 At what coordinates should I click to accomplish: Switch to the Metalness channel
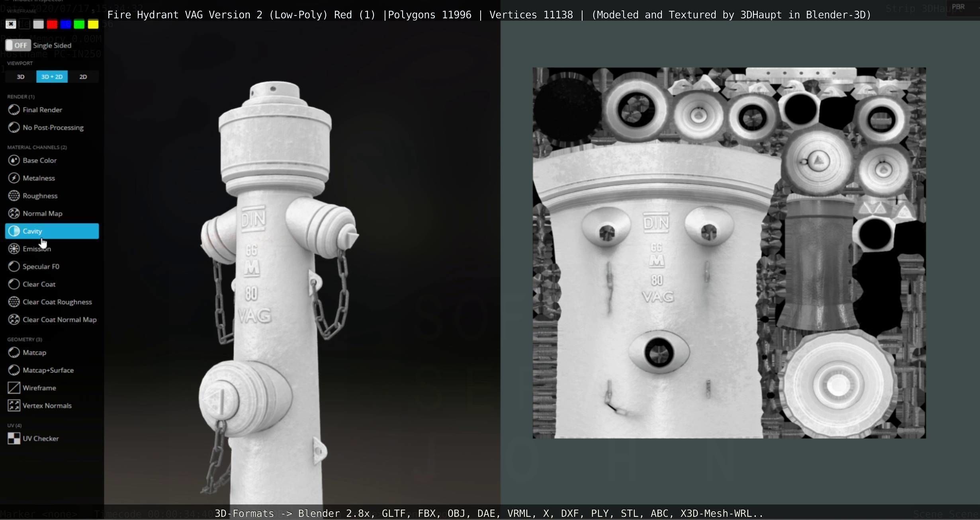coord(31,178)
